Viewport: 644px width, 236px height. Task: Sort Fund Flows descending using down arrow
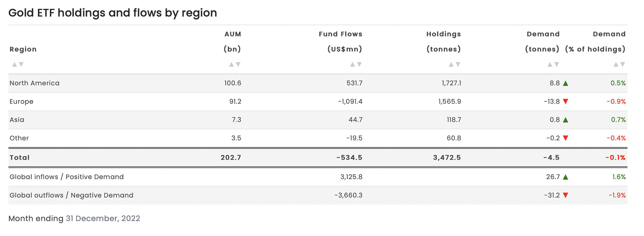pos(359,65)
